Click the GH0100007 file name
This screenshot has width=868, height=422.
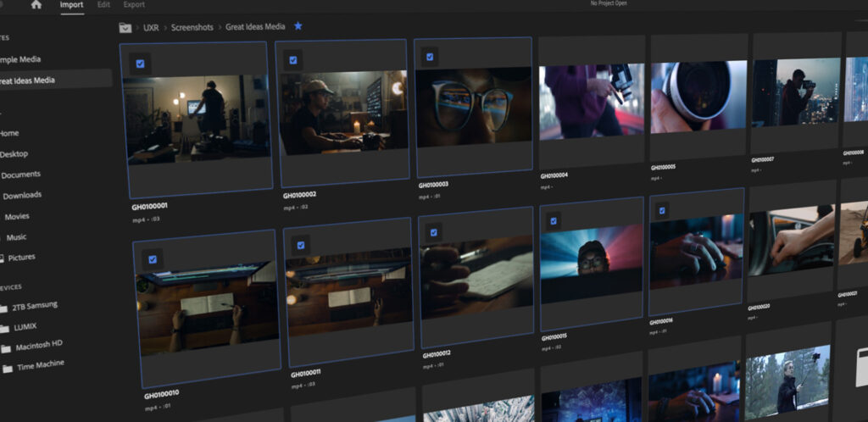(x=762, y=160)
